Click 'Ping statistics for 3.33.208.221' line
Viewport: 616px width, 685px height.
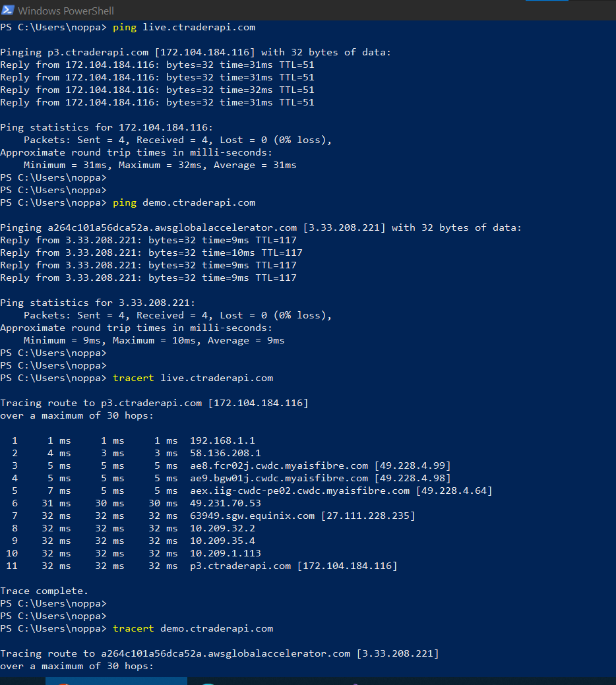point(98,303)
